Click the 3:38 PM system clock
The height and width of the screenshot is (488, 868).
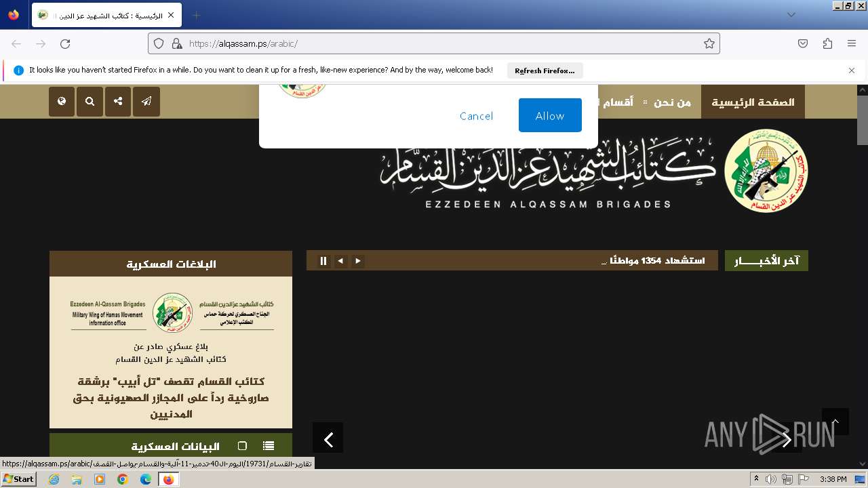point(833,479)
